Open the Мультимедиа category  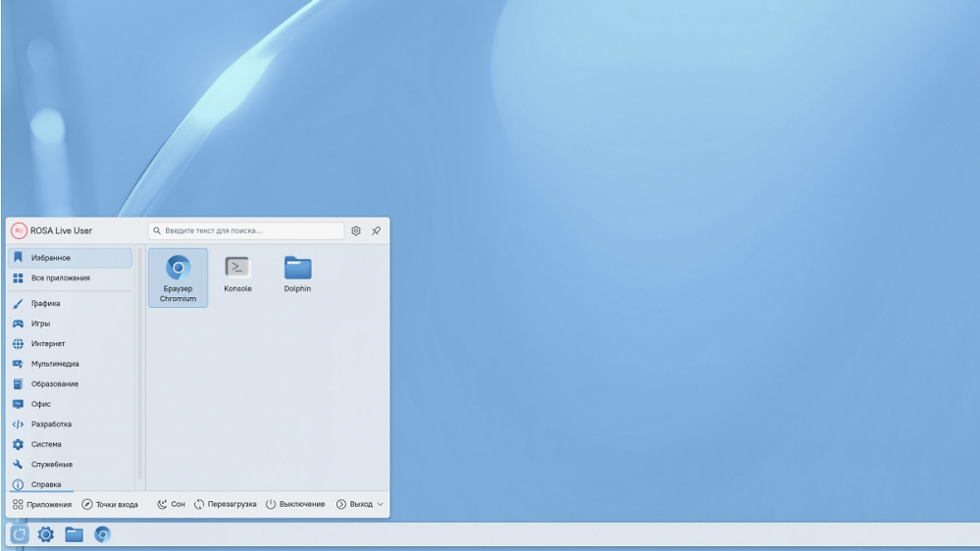coord(70,364)
